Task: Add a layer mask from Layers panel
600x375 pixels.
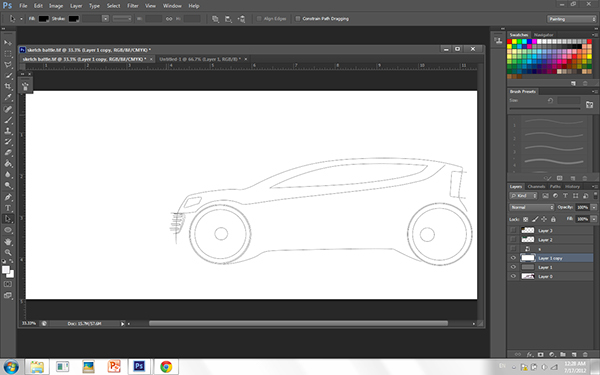Action: [x=541, y=355]
